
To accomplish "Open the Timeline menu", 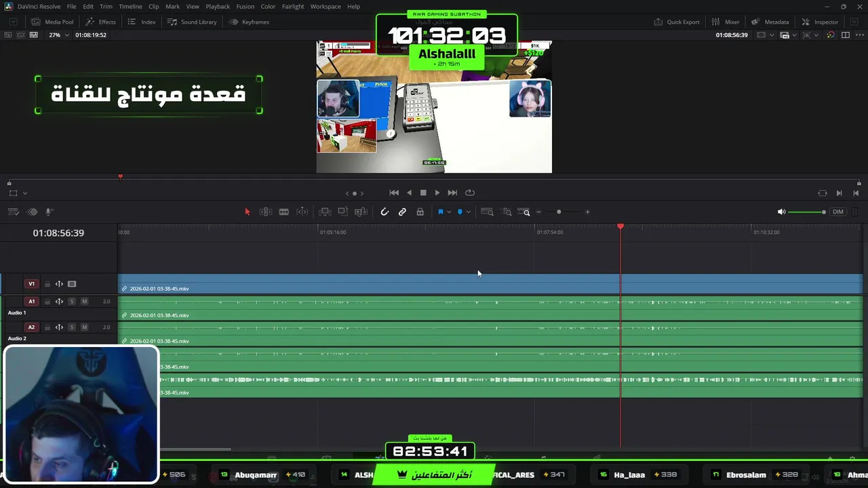I will pos(130,6).
